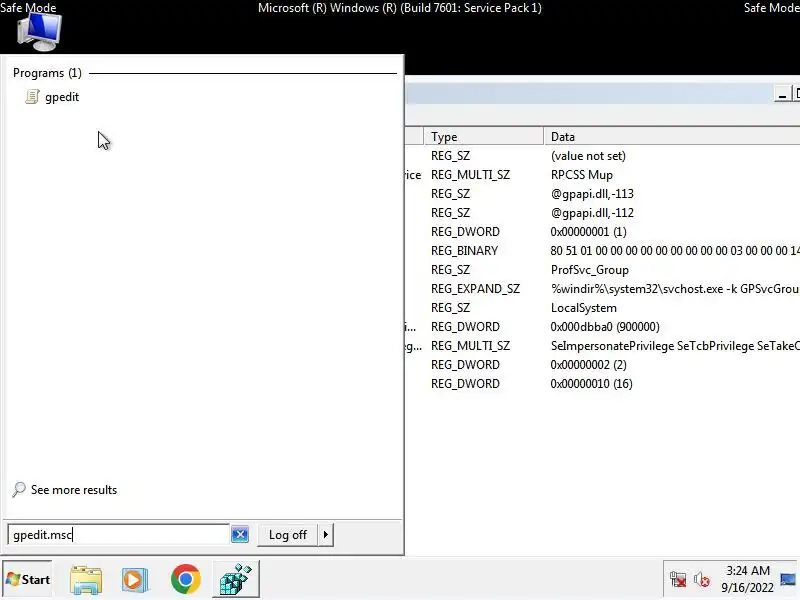800x600 pixels.
Task: Select the 0x00000010 (16) value
Action: 591,384
